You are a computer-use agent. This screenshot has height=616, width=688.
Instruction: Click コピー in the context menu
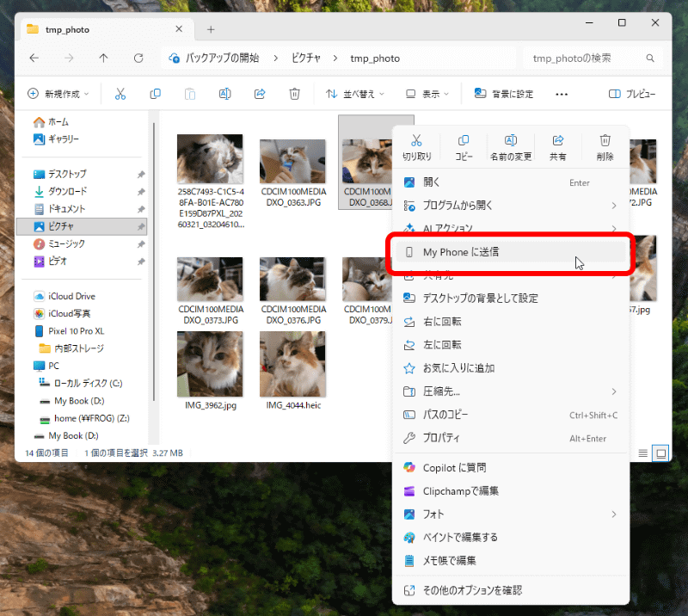pyautogui.click(x=464, y=147)
